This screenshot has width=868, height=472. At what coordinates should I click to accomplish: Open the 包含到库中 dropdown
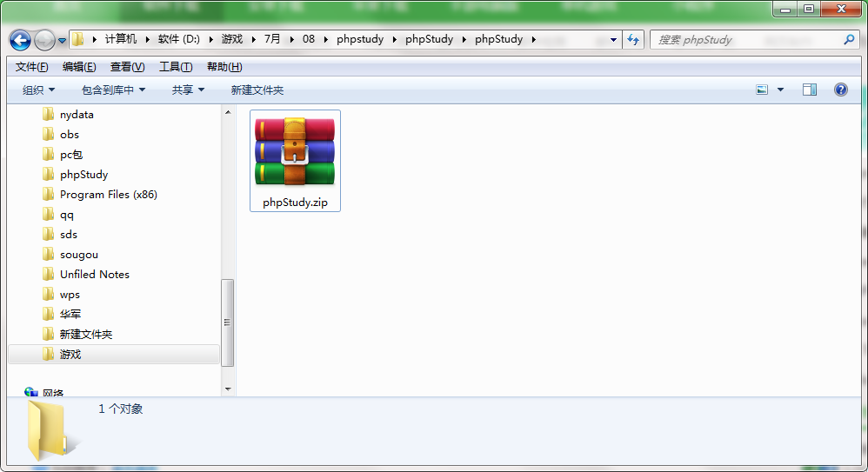[x=113, y=90]
